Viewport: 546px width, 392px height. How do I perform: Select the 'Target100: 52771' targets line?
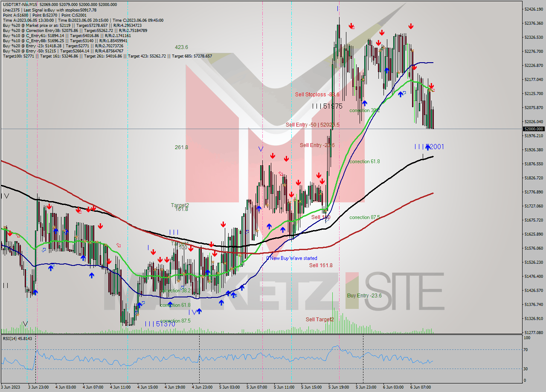point(107,56)
